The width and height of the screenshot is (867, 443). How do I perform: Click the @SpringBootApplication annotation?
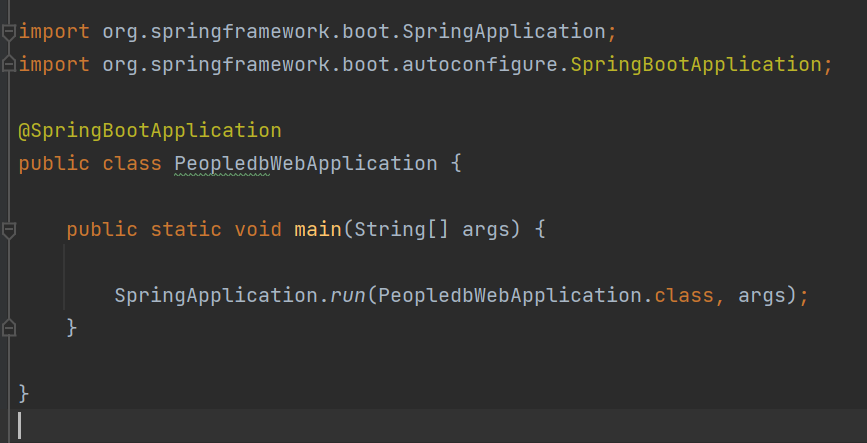tap(150, 131)
